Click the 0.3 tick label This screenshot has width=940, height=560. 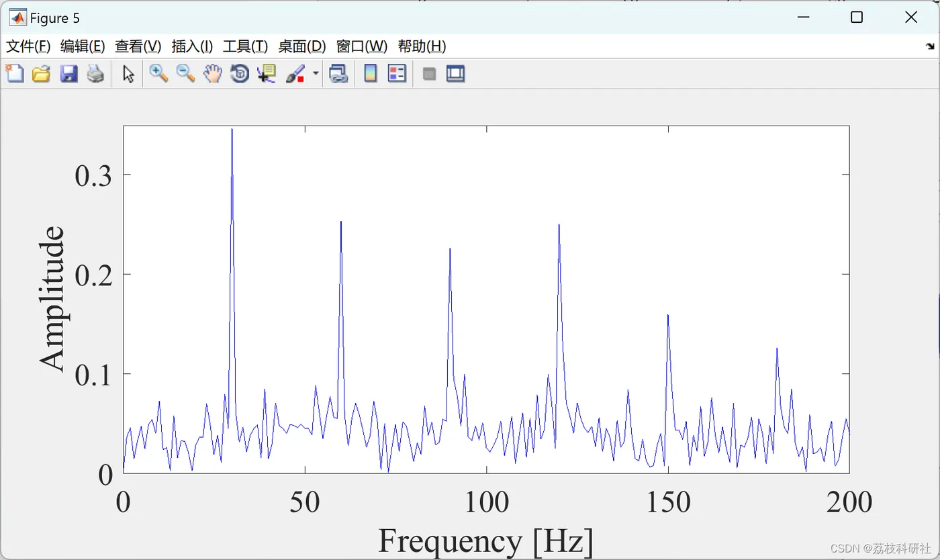click(x=93, y=175)
